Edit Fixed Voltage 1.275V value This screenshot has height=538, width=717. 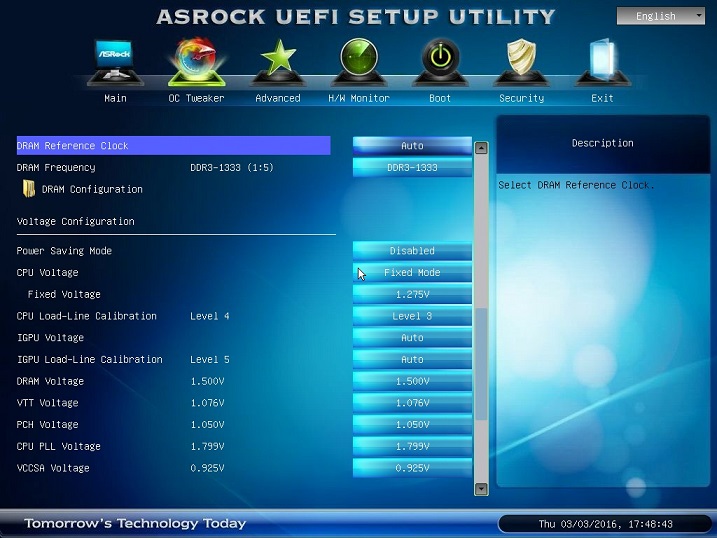[412, 294]
